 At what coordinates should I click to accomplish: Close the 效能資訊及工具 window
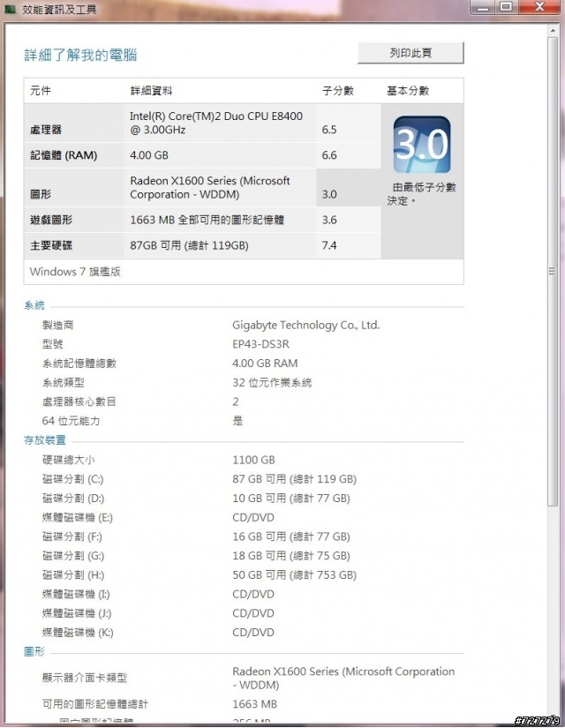coord(539,7)
